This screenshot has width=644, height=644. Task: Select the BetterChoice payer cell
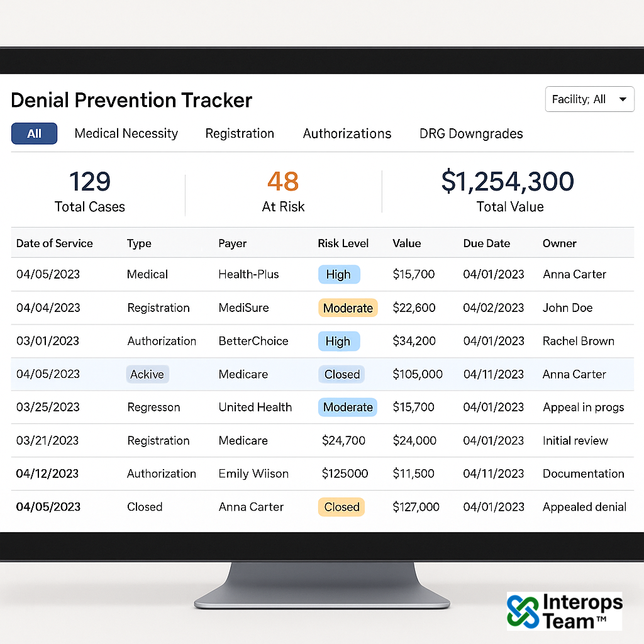(x=253, y=341)
